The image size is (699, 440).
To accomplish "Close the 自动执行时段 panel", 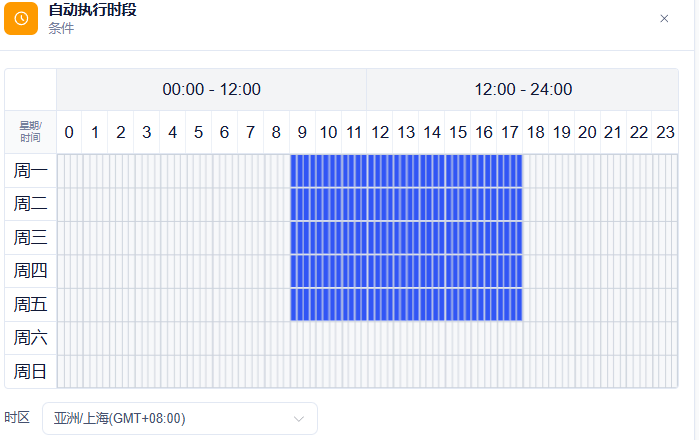I will (x=664, y=18).
